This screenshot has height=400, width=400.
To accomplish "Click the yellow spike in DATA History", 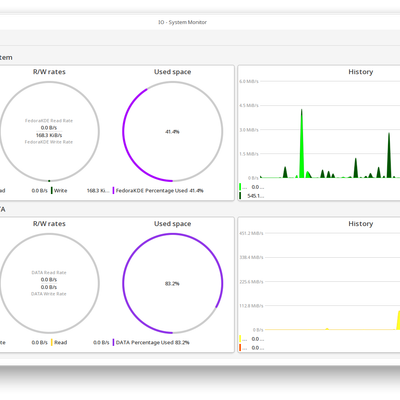I will coord(398,320).
